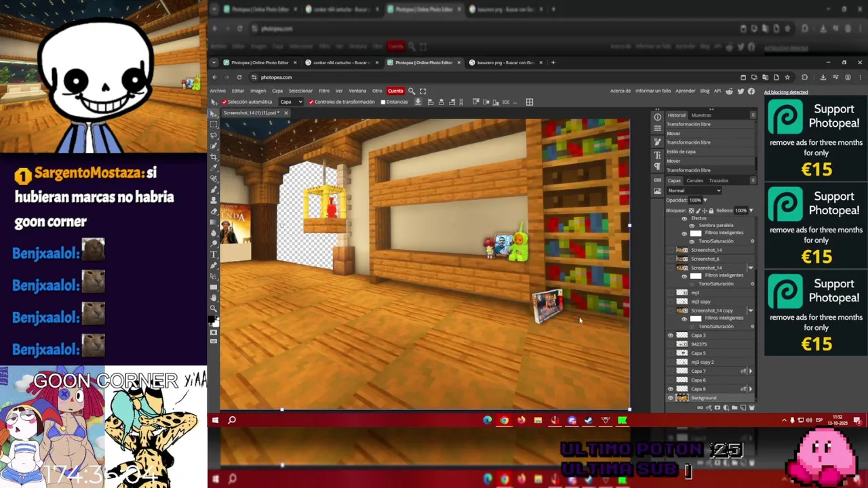Open the Capas panel menu icon
The width and height of the screenshot is (868, 488).
(x=753, y=180)
